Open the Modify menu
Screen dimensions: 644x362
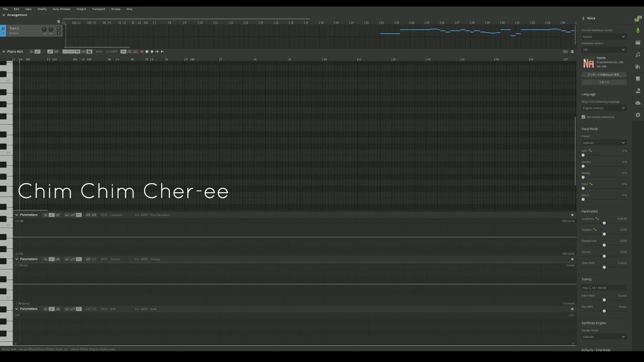42,9
